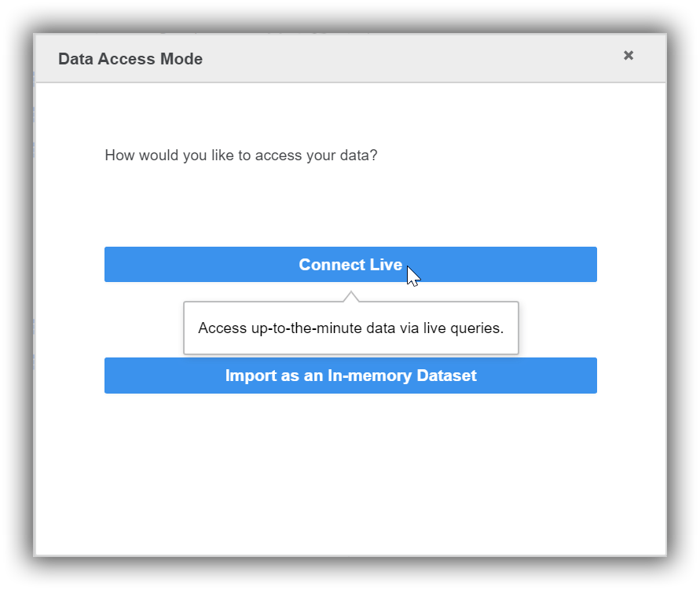The width and height of the screenshot is (700, 590).
Task: Click the 'How would you like' question text
Action: coord(240,155)
